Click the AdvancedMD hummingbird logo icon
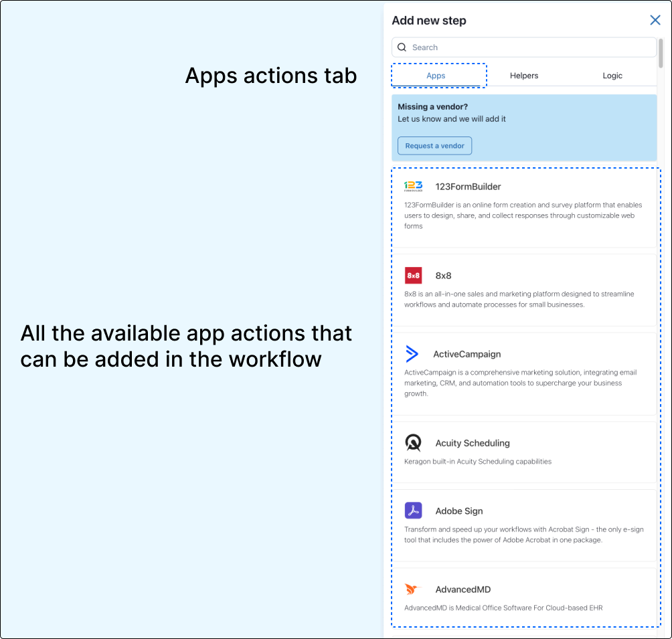This screenshot has width=672, height=639. tap(413, 589)
